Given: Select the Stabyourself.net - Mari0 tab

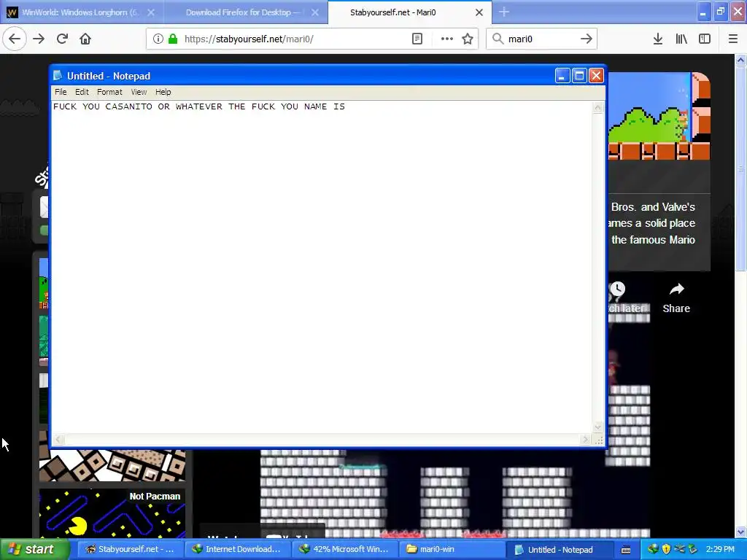Looking at the screenshot, I should (x=409, y=12).
